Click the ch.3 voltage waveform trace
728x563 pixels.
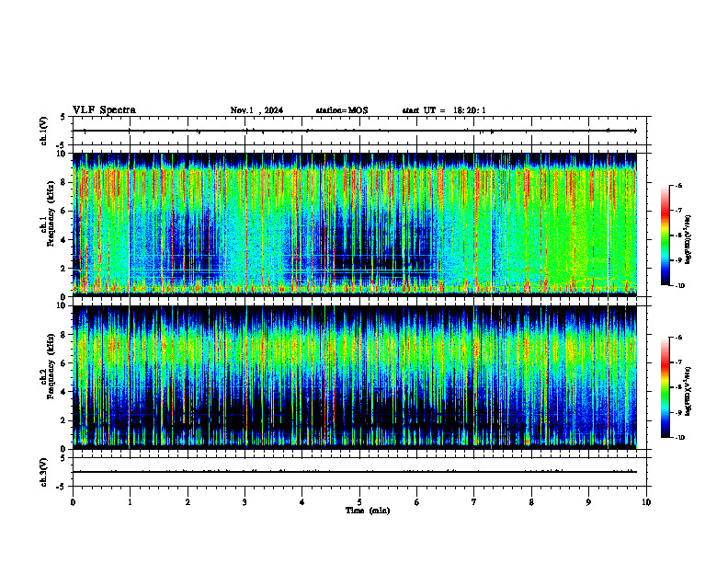[x=355, y=472]
